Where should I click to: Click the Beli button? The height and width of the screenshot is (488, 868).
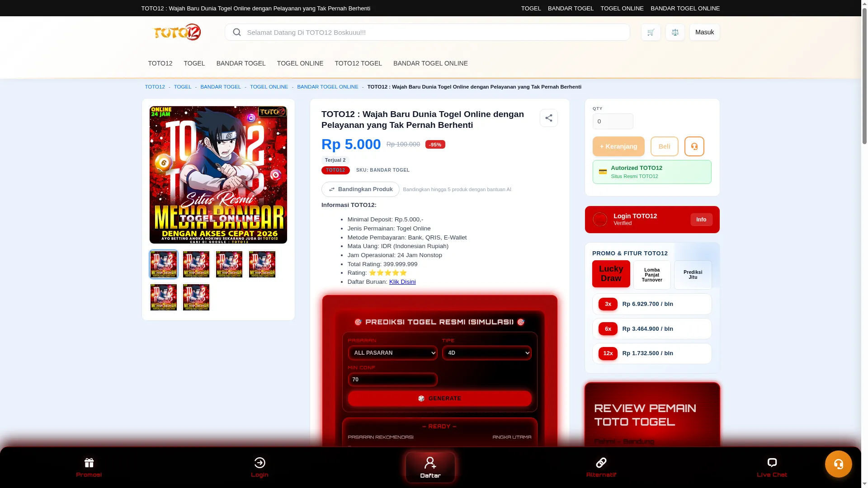point(664,146)
